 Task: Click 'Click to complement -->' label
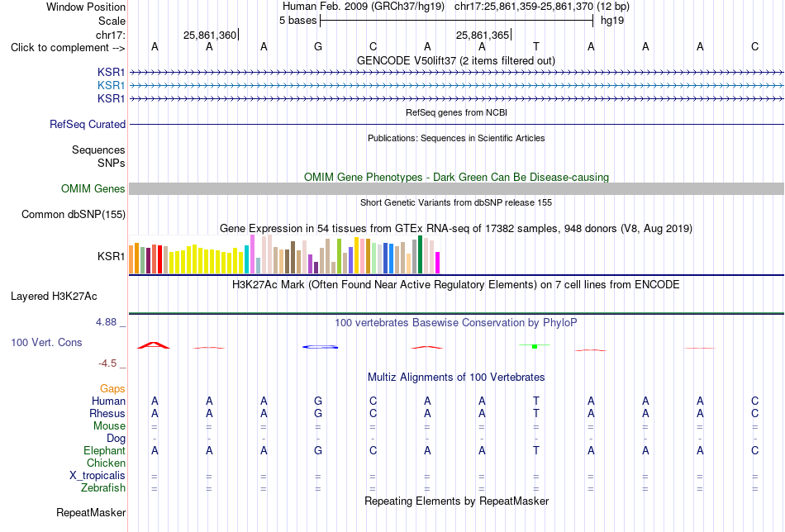coord(68,48)
